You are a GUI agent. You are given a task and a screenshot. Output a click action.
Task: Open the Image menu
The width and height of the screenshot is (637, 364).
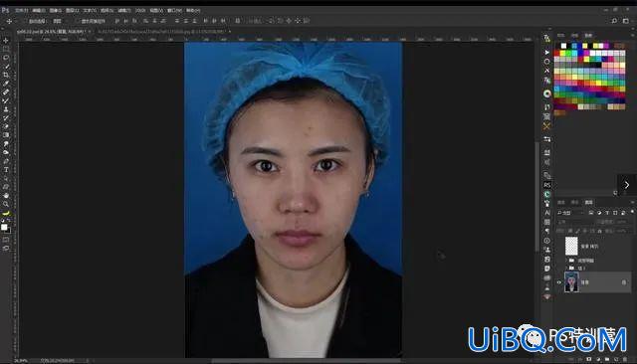(56, 10)
